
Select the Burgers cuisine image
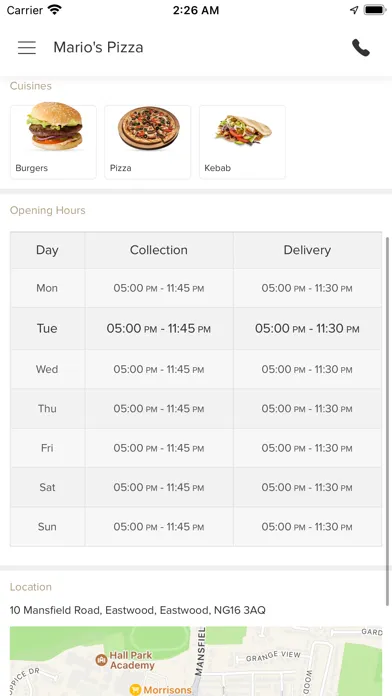click(x=55, y=127)
